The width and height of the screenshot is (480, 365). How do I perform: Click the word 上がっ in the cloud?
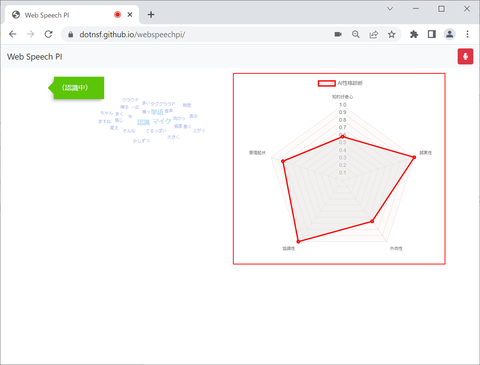click(199, 130)
